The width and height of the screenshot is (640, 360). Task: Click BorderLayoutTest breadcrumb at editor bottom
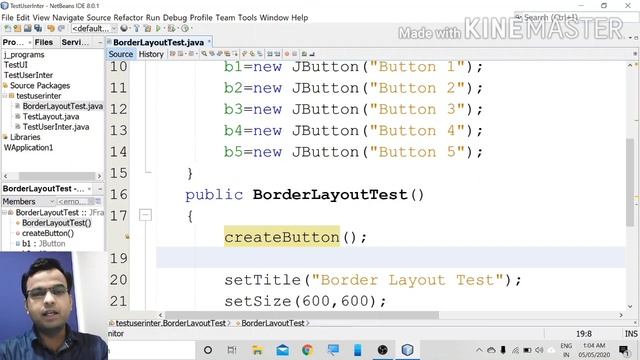coord(273,323)
